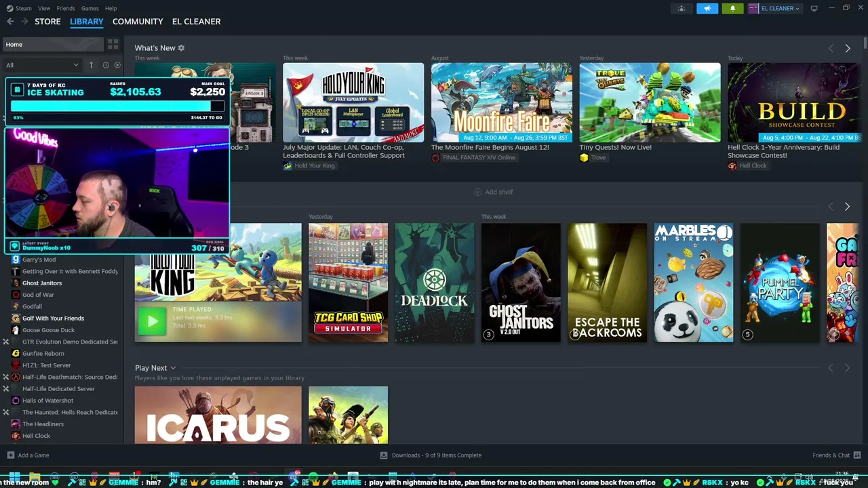This screenshot has height=488, width=868.
Task: Select Getting Over It with Bennett Foddy
Action: [70, 271]
